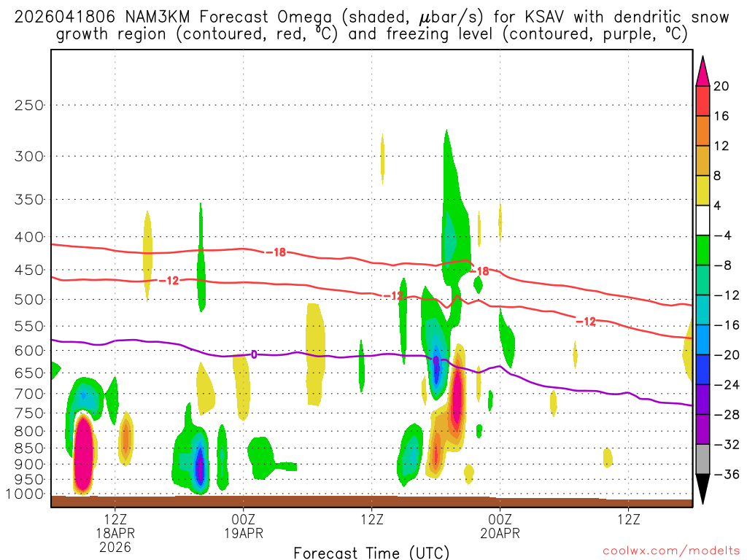Click the 250 pressure level label

pyautogui.click(x=29, y=105)
